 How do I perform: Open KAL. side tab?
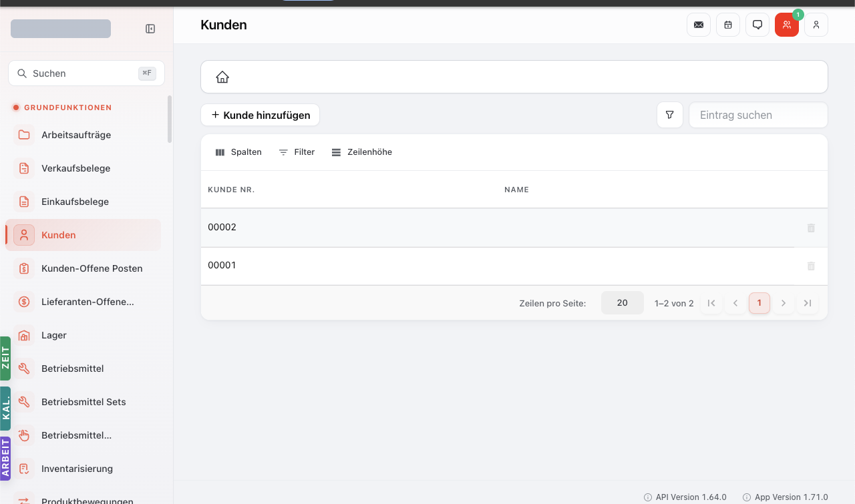(x=5, y=409)
